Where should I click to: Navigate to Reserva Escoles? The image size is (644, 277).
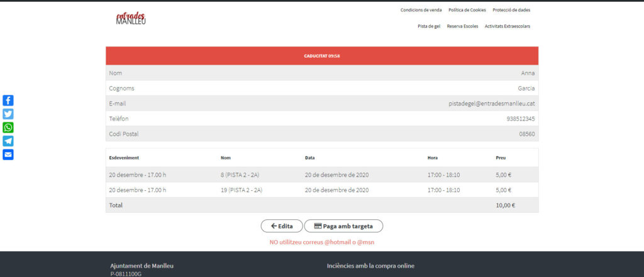click(x=462, y=26)
